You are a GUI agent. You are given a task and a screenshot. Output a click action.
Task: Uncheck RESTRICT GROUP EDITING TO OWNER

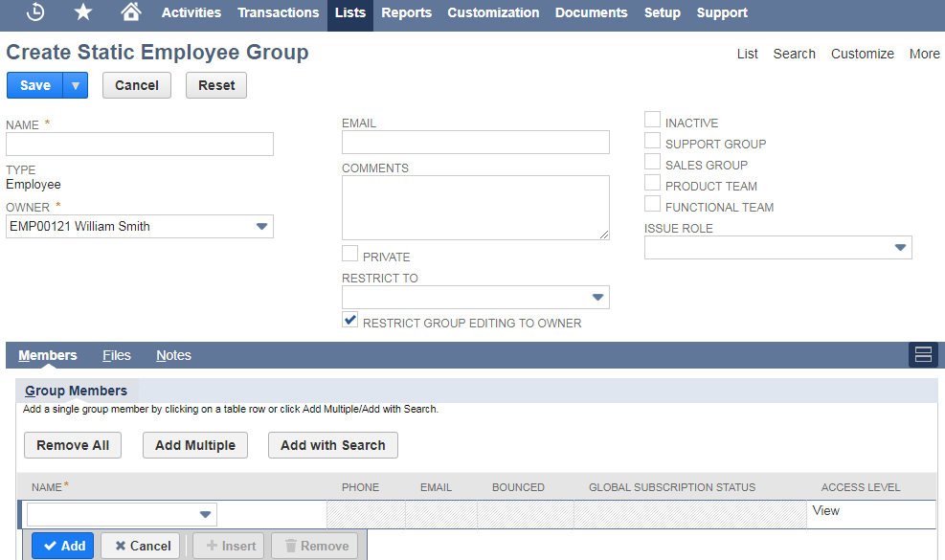pos(349,320)
